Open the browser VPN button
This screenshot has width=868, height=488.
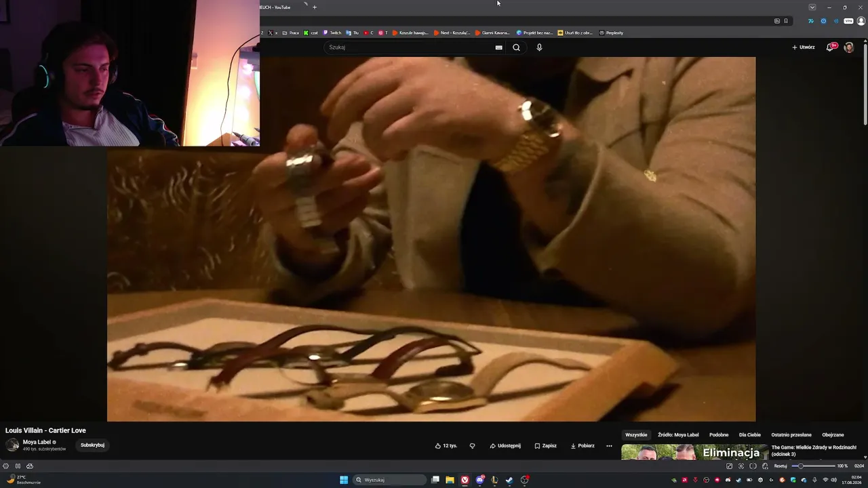[x=848, y=21]
